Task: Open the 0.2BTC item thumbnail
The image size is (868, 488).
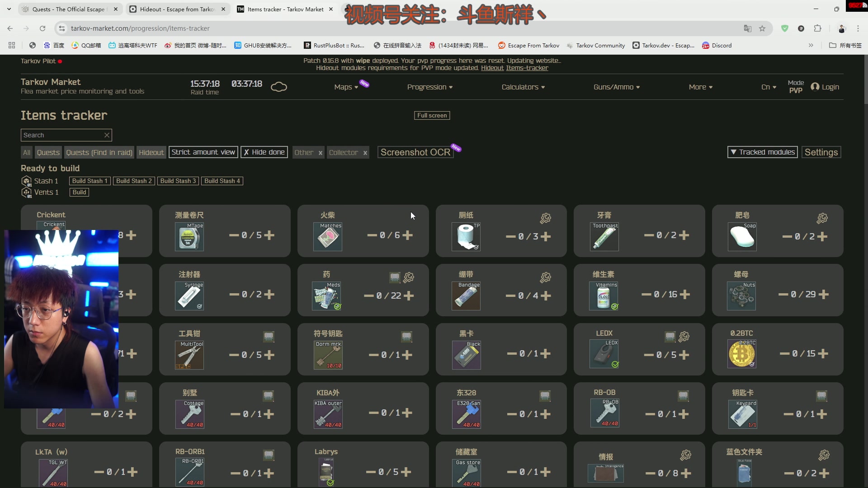Action: click(x=742, y=353)
